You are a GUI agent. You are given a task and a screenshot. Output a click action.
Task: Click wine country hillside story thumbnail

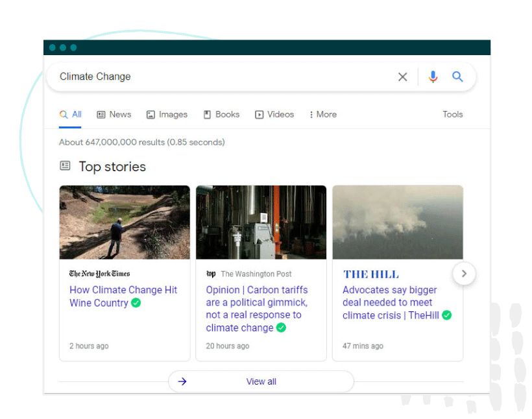coord(125,222)
